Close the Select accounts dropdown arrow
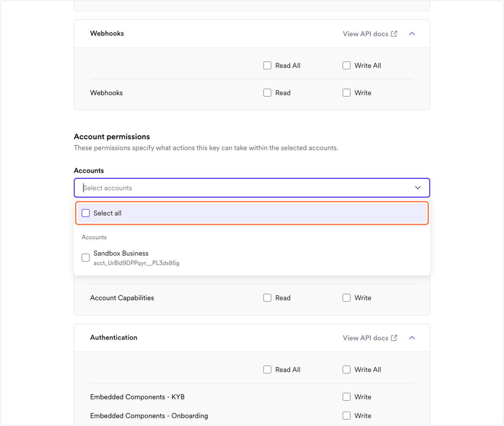This screenshot has height=426, width=504. [x=418, y=188]
